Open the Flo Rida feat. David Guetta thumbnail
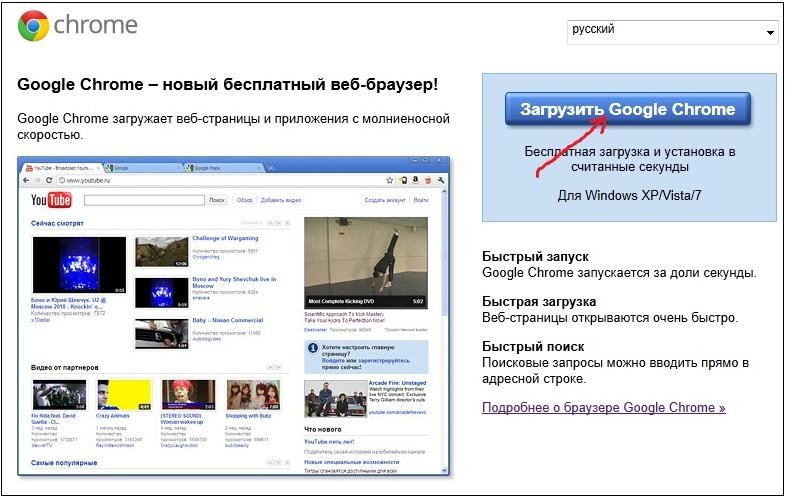Screen dimensions: 787x499 click(x=59, y=395)
